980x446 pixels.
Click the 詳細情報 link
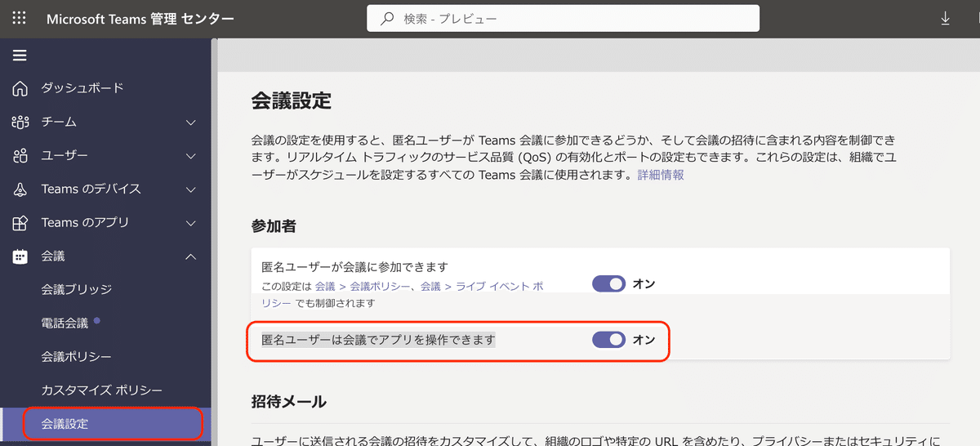[661, 175]
